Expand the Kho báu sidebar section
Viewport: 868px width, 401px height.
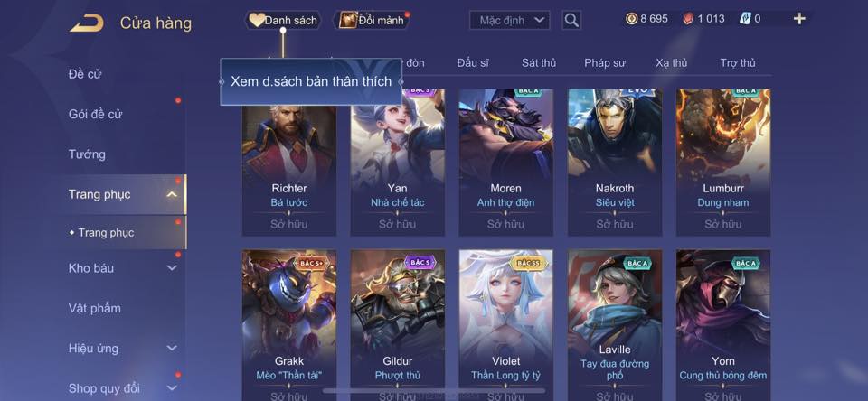point(172,267)
